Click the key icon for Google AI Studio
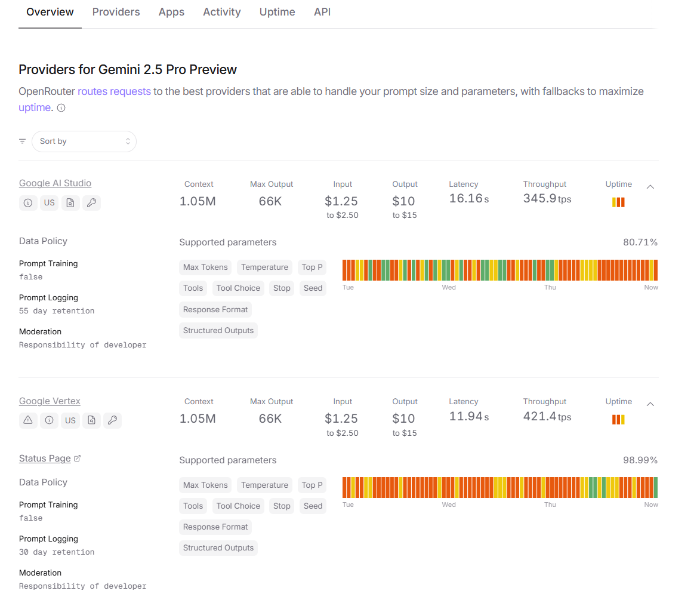This screenshot has width=700, height=606. [91, 202]
